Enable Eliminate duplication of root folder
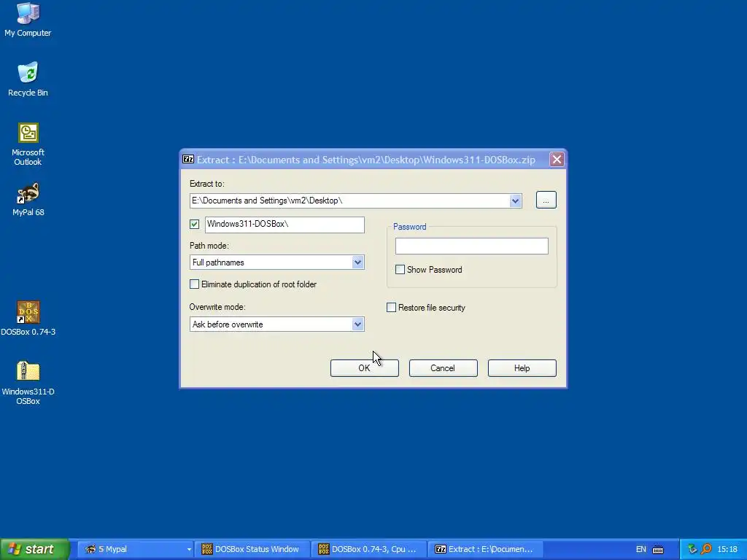Screen dimensions: 747x560 pos(194,284)
